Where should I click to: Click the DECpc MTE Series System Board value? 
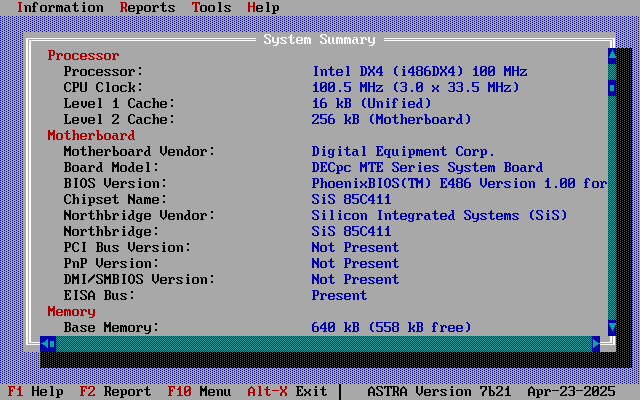[427, 167]
